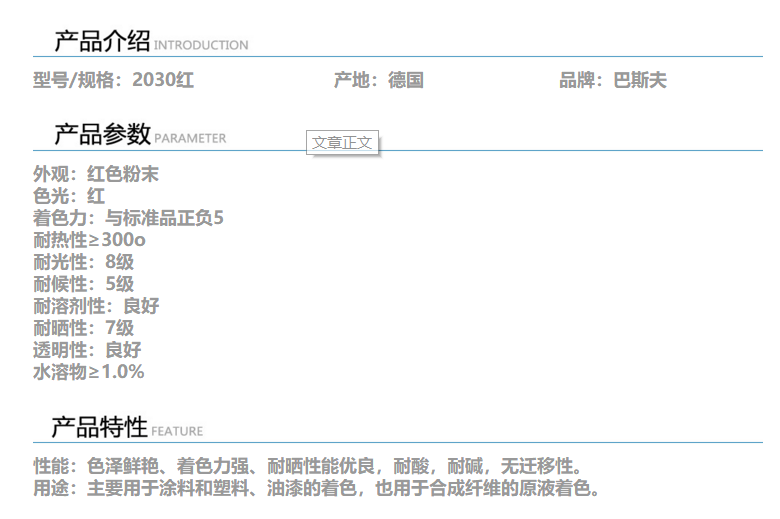Click the 产品参数 section heading
Viewport: 780px width, 519px height.
click(x=101, y=135)
